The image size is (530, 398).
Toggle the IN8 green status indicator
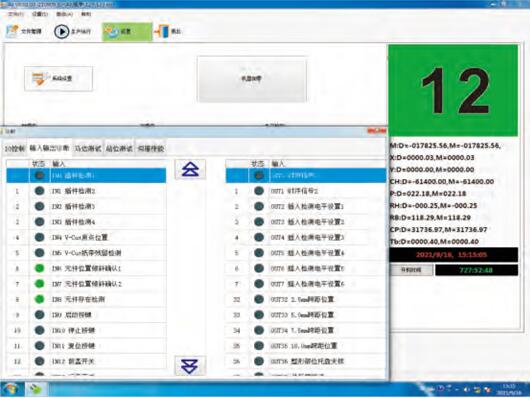click(x=40, y=299)
